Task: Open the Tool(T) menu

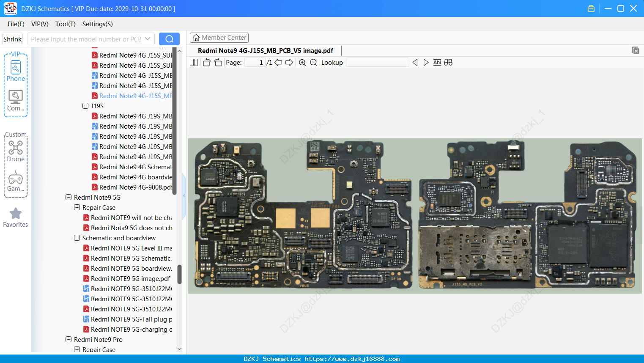Action: tap(66, 24)
